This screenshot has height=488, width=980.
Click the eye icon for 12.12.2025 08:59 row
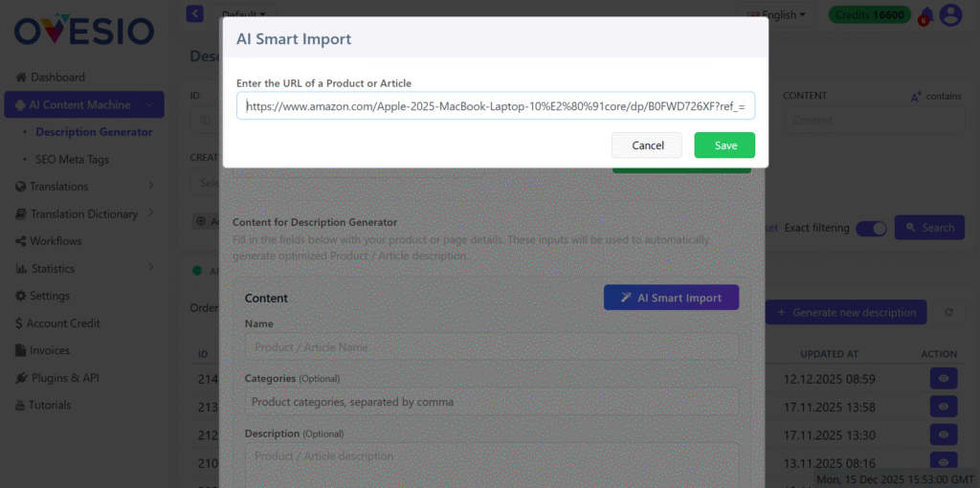(944, 379)
